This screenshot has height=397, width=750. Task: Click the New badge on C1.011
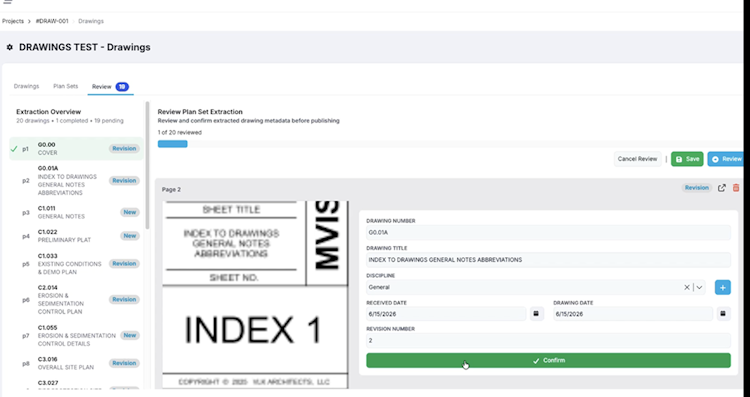(130, 212)
